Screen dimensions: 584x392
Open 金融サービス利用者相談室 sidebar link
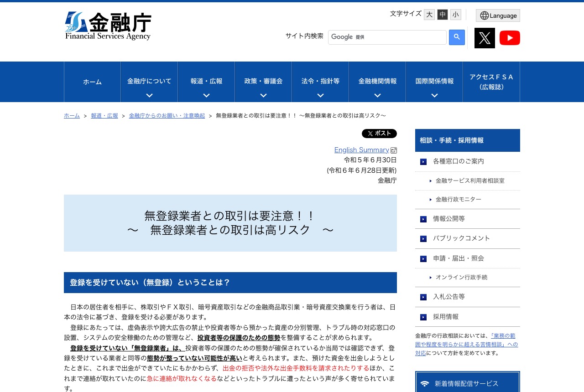(x=470, y=181)
